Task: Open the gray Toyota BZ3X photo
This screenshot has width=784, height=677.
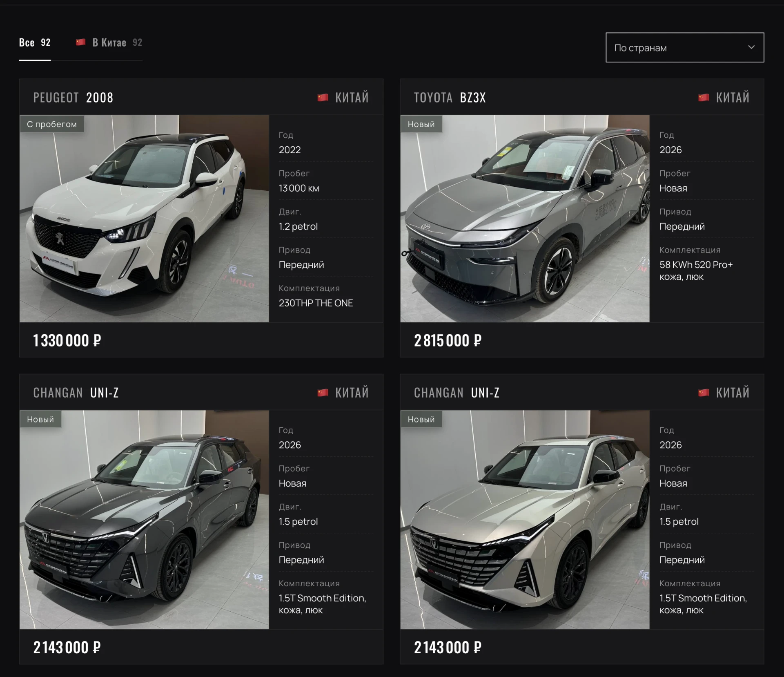Action: 525,219
